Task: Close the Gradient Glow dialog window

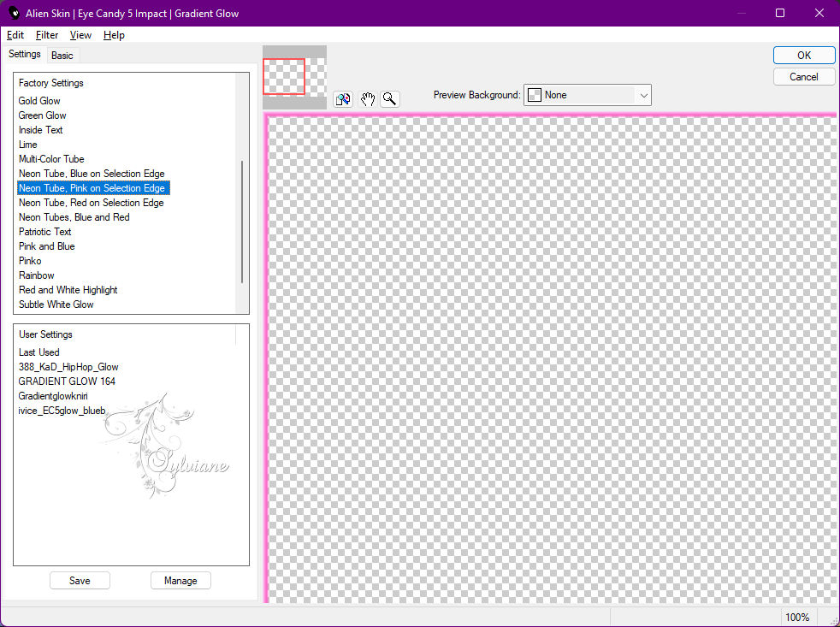Action: 819,13
